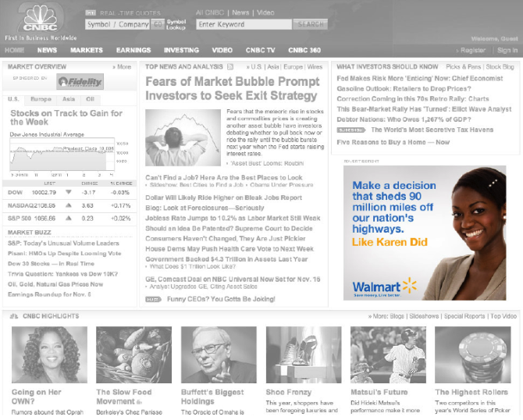Screen dimensions: 523x420
Task: Click the SEARCH button
Action: click(x=311, y=24)
